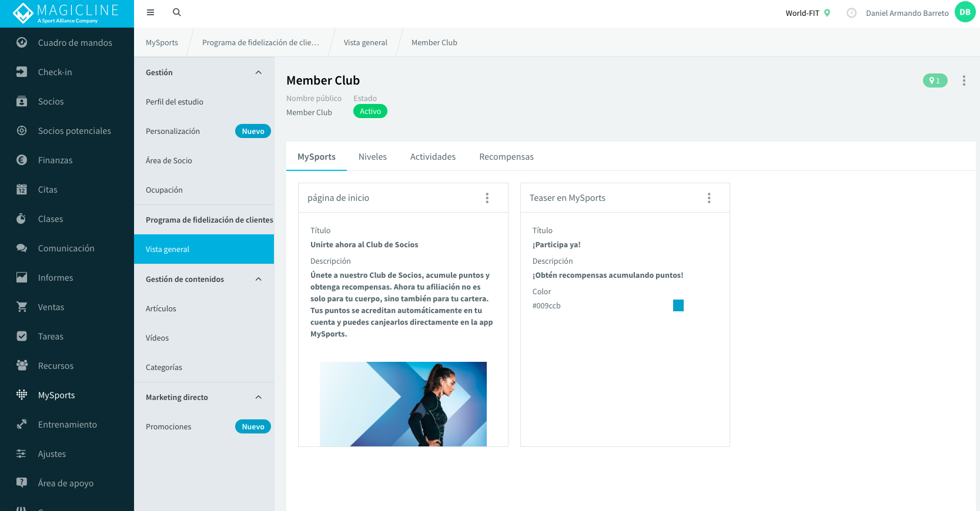
Task: Switch to the Niveles tab
Action: click(x=373, y=157)
